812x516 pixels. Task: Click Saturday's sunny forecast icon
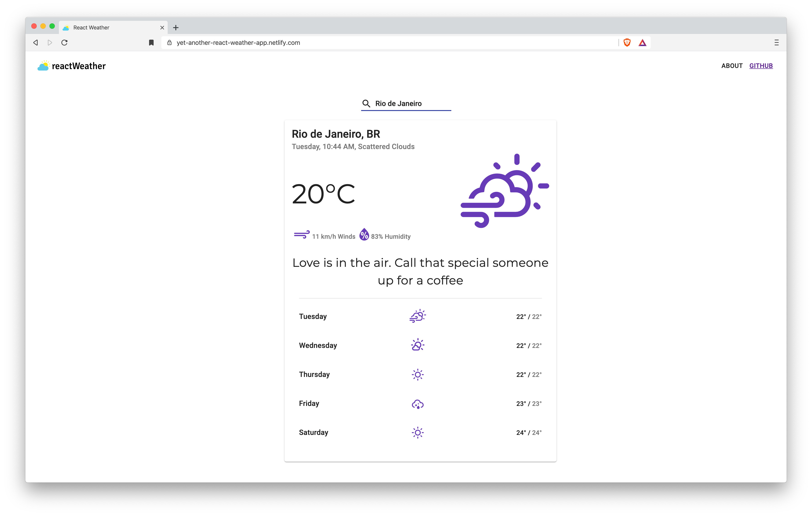tap(418, 432)
